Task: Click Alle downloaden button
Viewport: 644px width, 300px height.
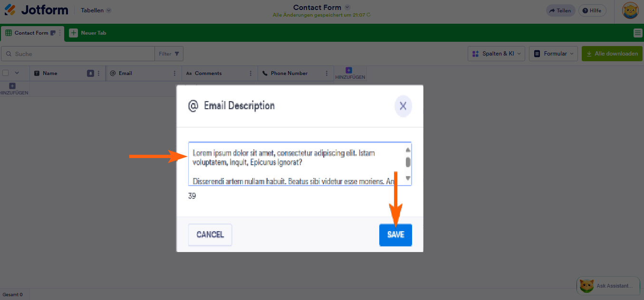Action: coord(612,54)
